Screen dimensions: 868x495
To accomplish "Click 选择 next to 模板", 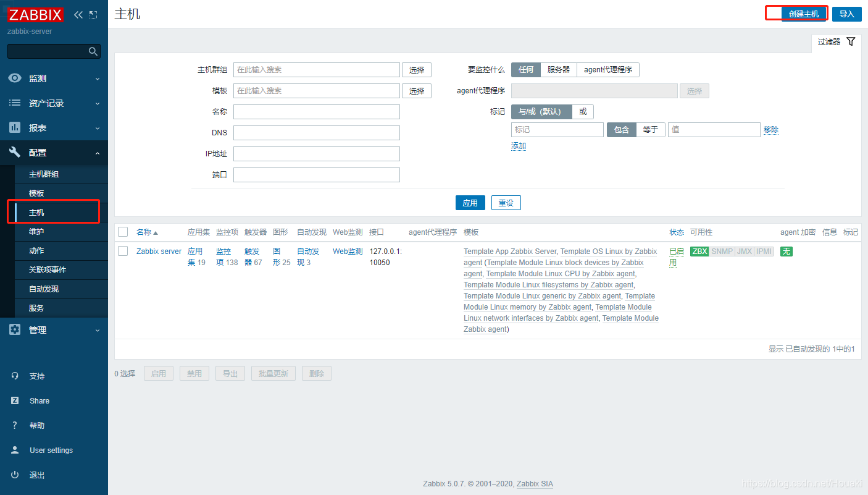I will tap(417, 91).
